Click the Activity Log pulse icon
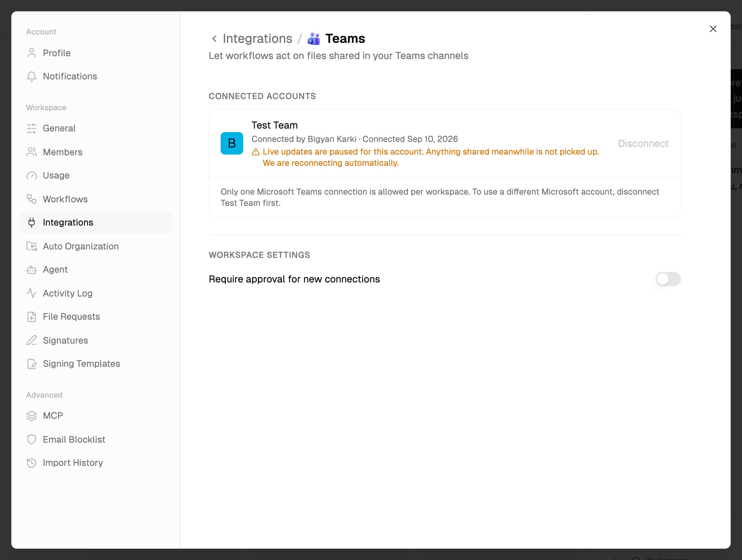Screen dimensions: 742x560 coord(32,293)
